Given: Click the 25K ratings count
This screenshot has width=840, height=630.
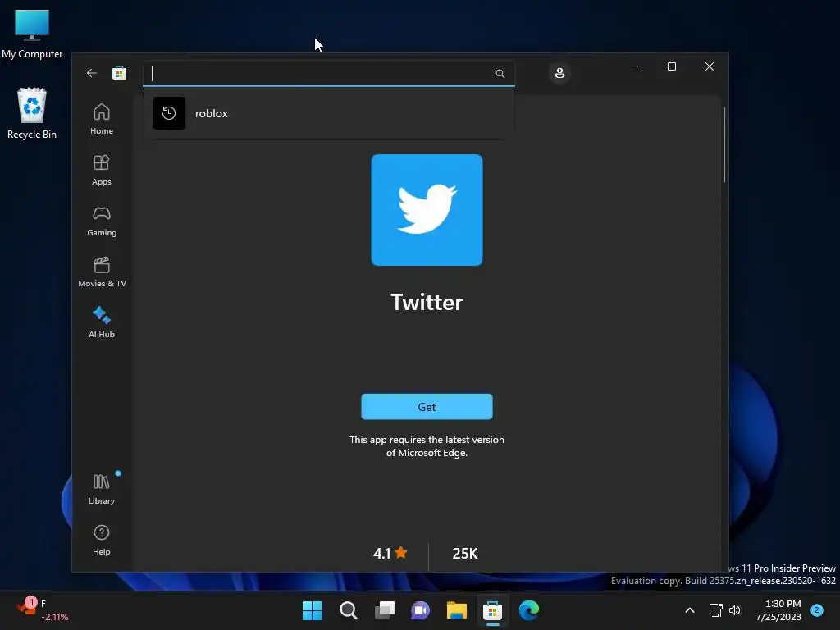Looking at the screenshot, I should (465, 554).
